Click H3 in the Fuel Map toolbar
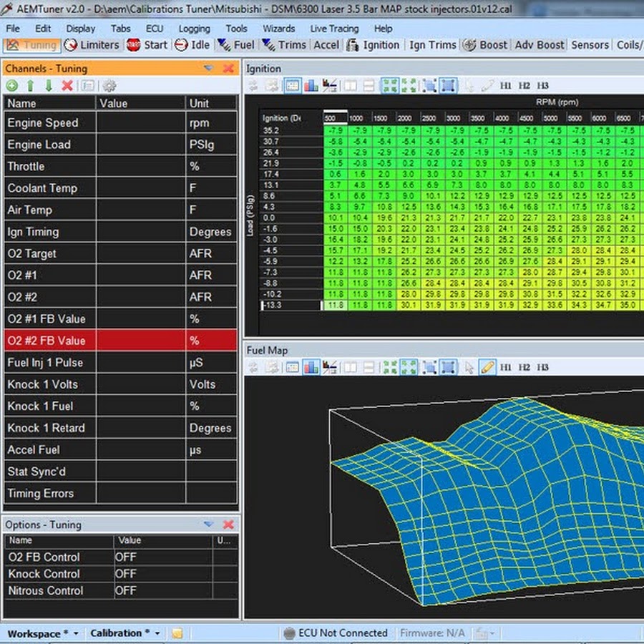 (542, 367)
